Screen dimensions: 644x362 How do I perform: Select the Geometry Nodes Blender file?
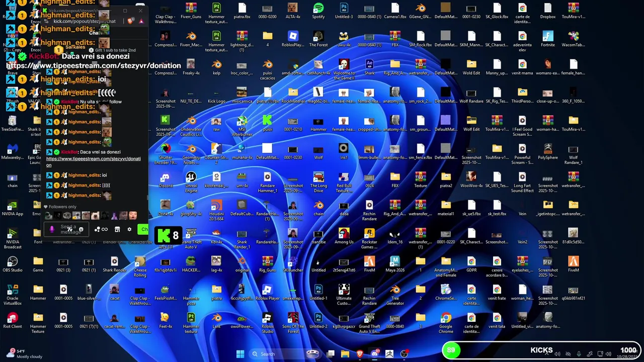pyautogui.click(x=191, y=155)
